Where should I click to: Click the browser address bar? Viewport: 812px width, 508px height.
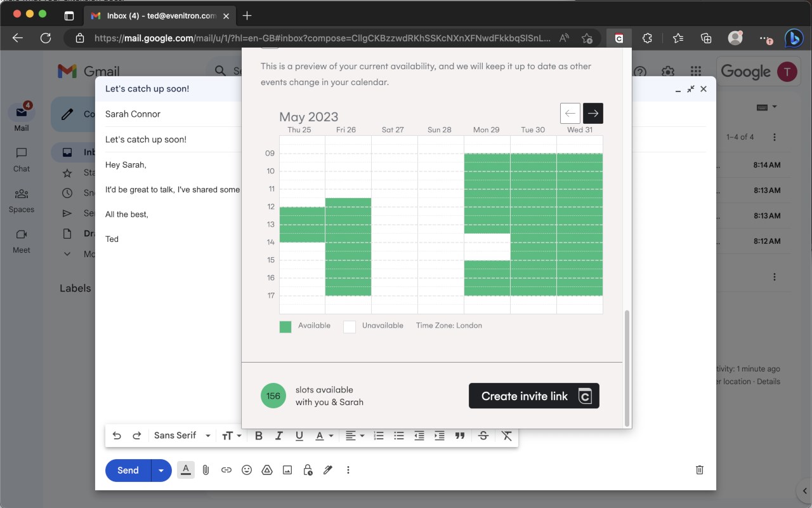point(322,38)
